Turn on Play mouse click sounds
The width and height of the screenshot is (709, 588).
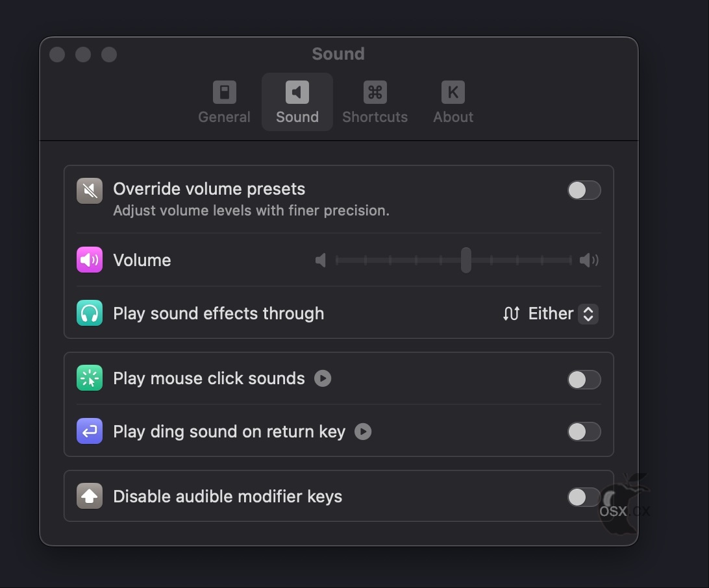tap(584, 380)
